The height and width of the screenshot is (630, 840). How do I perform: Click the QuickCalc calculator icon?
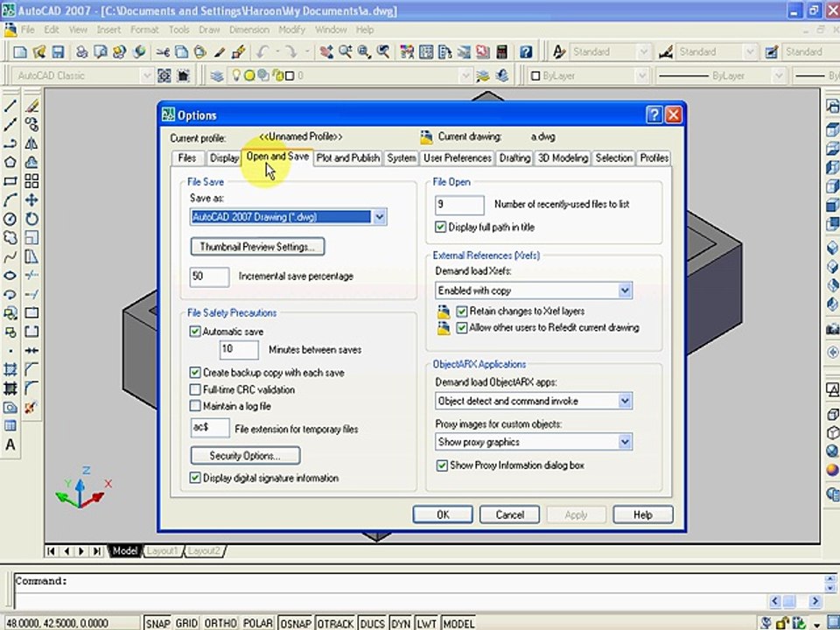point(502,52)
